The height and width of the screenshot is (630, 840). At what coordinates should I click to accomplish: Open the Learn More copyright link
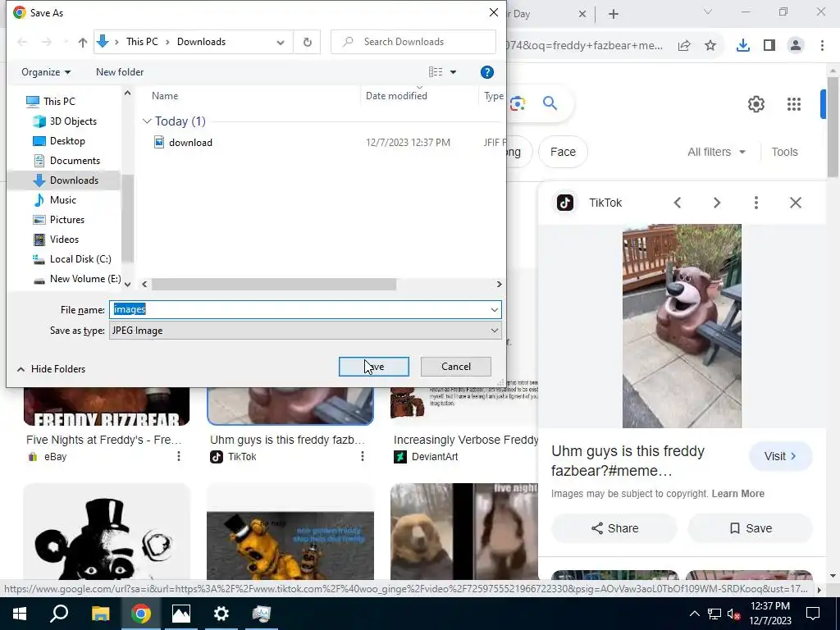737,494
